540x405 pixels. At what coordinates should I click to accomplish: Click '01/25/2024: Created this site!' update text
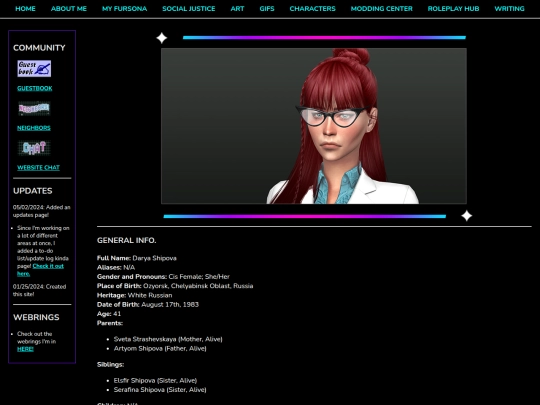(x=39, y=291)
